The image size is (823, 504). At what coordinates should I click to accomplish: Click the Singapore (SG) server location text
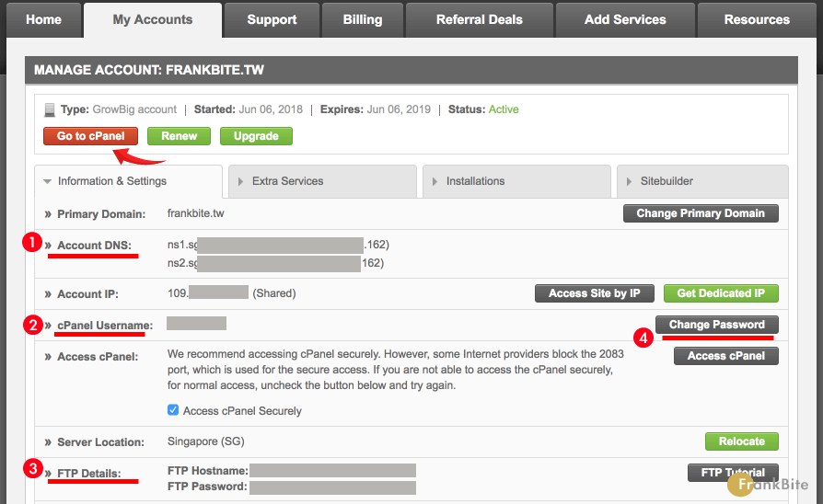[x=206, y=441]
